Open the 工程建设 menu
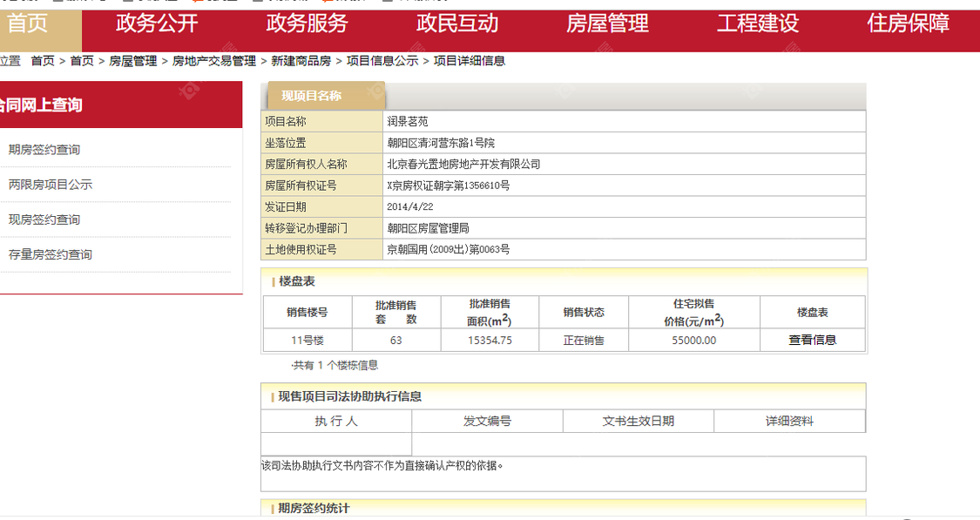980x520 pixels. click(758, 24)
